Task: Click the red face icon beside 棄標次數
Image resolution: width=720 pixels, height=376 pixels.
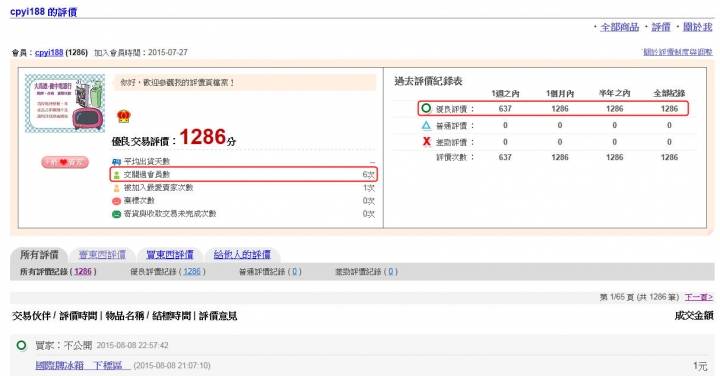Action: click(116, 201)
